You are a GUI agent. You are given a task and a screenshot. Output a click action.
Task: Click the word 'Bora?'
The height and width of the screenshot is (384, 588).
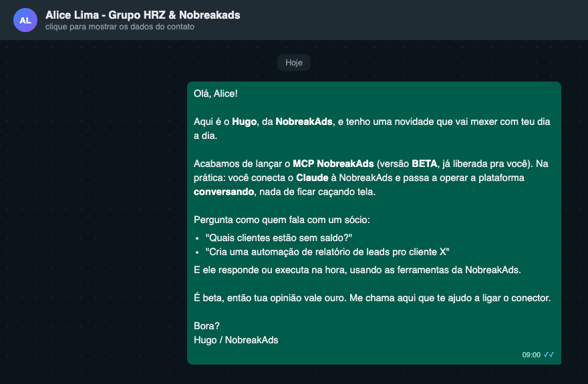click(x=206, y=326)
